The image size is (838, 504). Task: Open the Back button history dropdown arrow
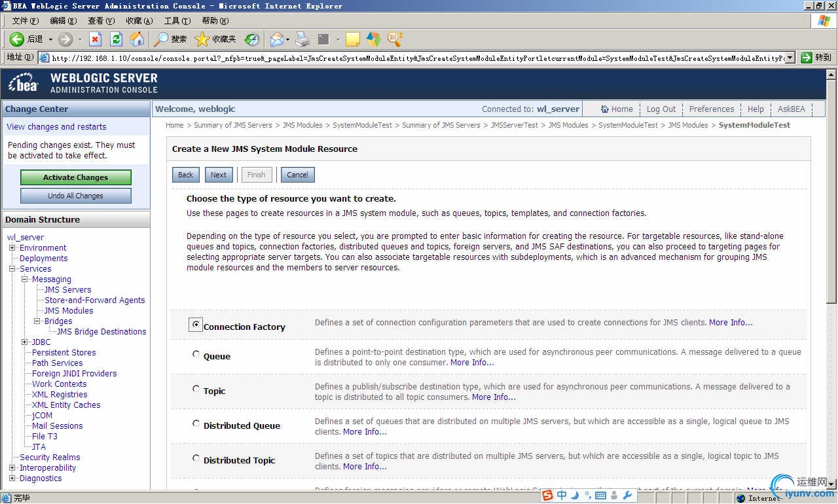(50, 39)
